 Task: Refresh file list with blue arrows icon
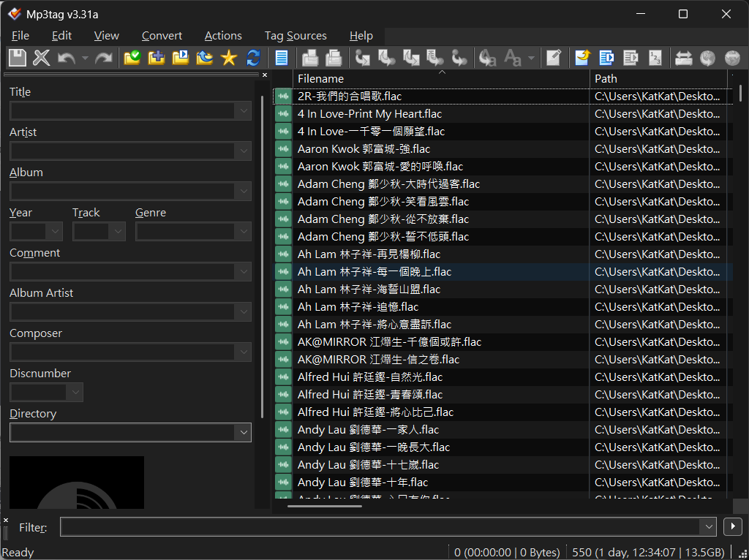pos(253,58)
